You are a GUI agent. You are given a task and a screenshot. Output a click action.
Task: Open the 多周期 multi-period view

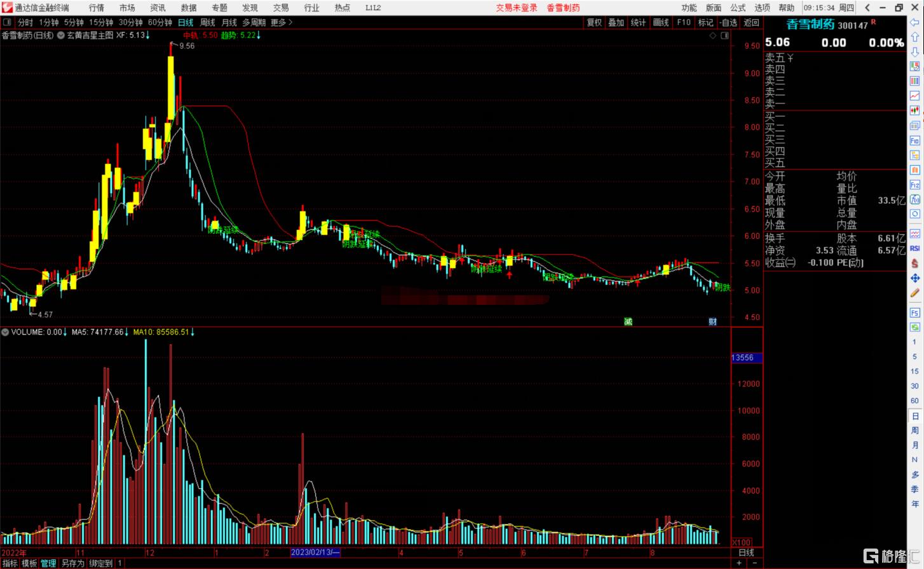pos(254,22)
